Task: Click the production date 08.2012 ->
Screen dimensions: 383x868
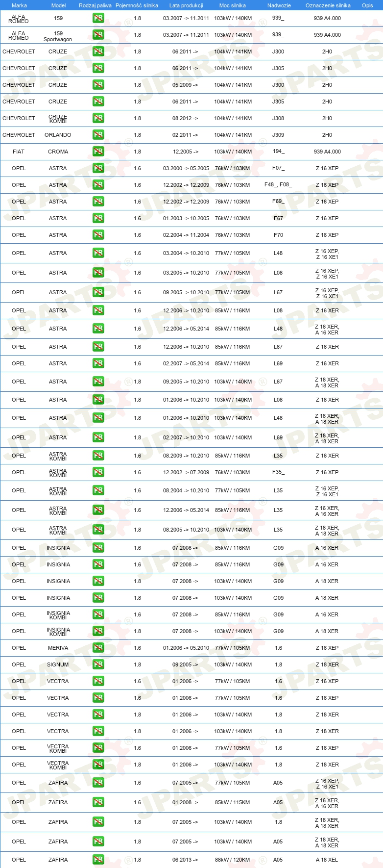Action: 185,118
